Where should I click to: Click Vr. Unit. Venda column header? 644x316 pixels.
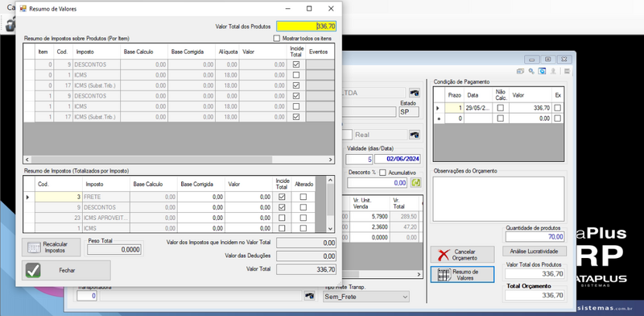coord(369,203)
